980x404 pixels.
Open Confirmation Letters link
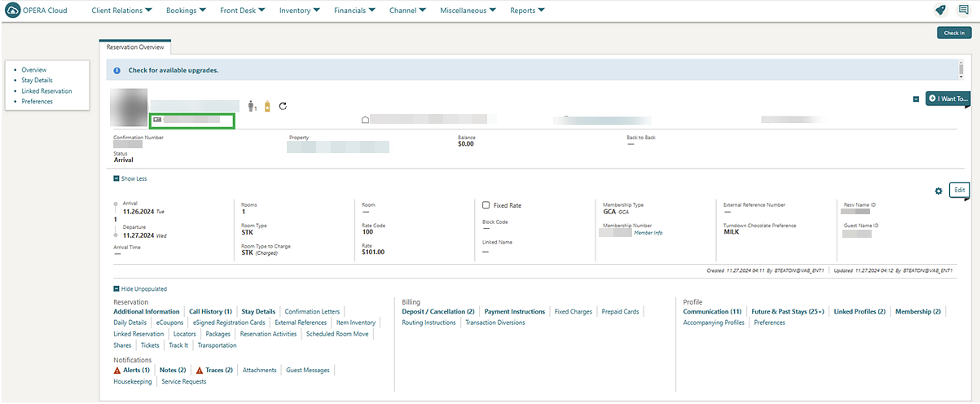(x=313, y=312)
